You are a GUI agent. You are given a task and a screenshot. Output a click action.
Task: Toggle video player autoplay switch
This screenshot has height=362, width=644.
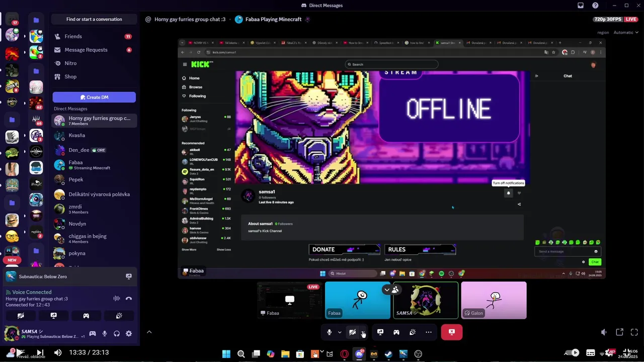coord(572,352)
